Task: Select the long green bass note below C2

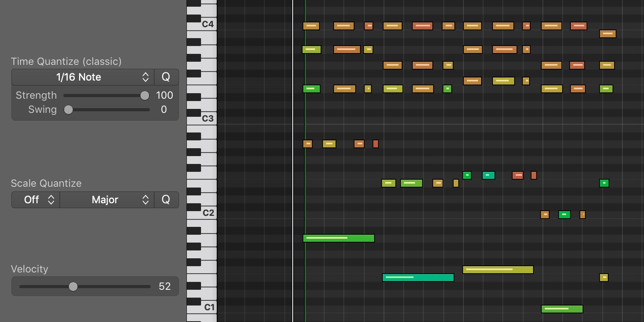Action: [x=338, y=238]
